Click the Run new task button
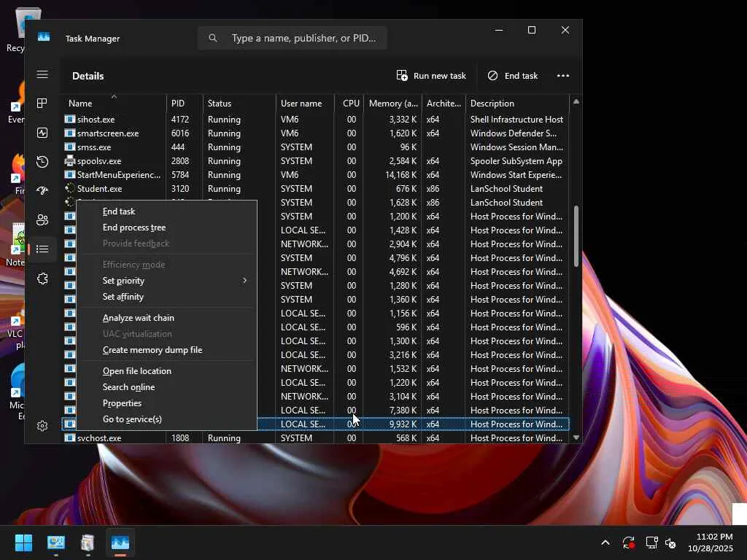Screen dimensions: 747x560 point(431,76)
